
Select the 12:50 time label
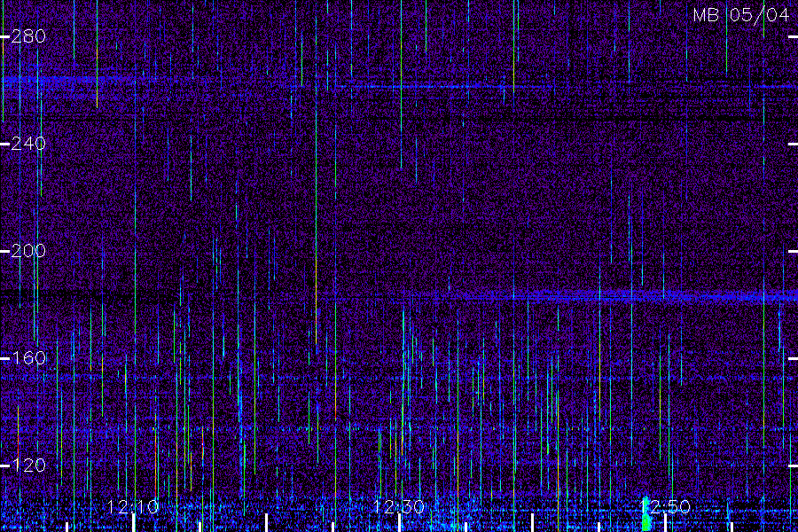click(665, 507)
